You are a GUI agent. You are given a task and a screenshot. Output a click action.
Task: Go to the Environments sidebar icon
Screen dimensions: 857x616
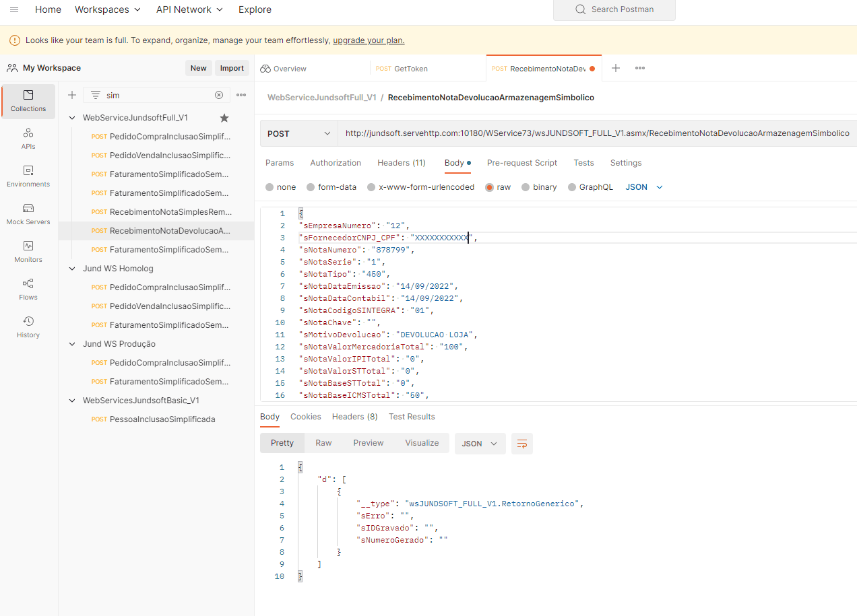pos(28,176)
